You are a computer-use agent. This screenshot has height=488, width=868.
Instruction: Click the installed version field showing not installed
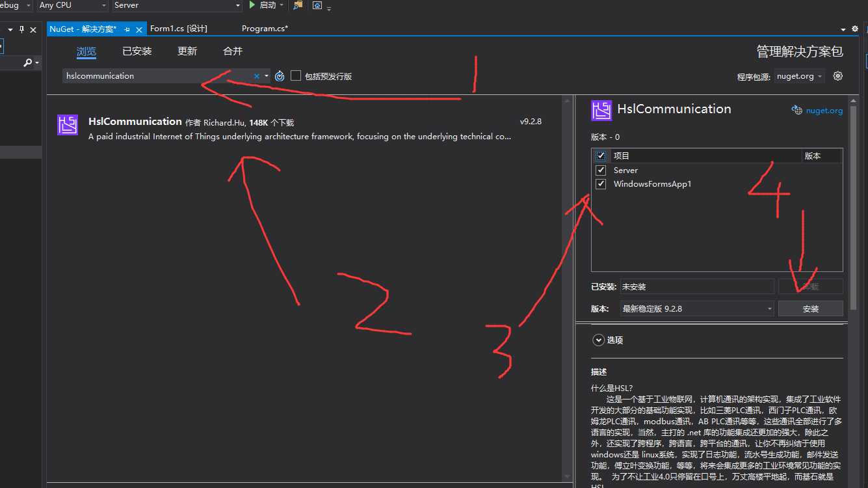click(x=696, y=286)
